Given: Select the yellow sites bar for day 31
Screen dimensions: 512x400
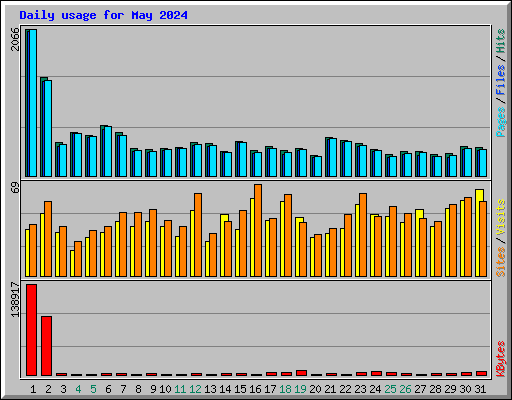Looking at the screenshot, I should (x=478, y=233).
